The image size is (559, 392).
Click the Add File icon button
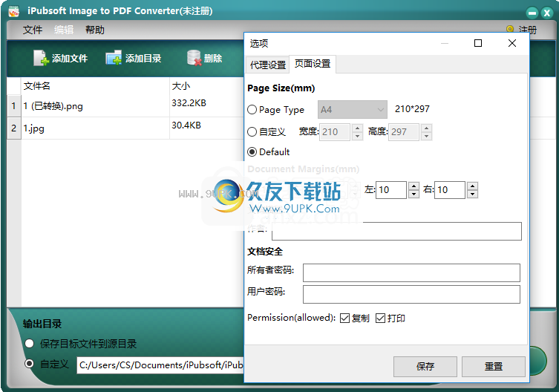coord(41,58)
